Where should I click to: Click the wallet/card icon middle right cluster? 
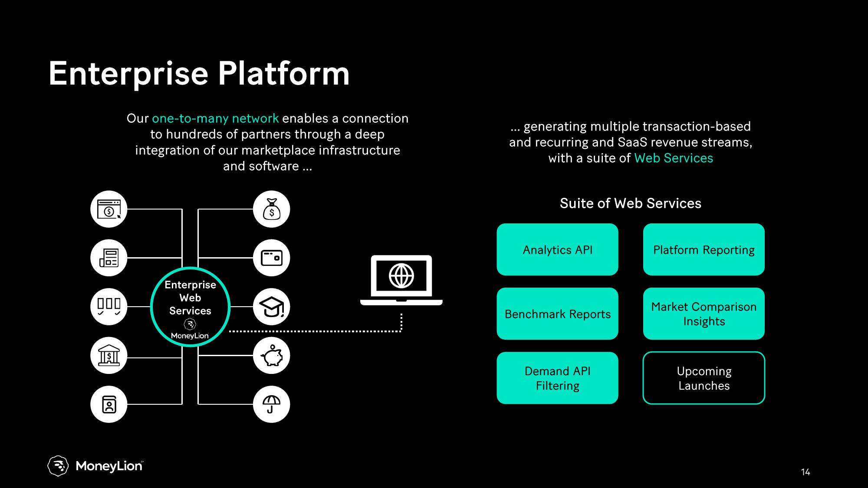pos(271,257)
